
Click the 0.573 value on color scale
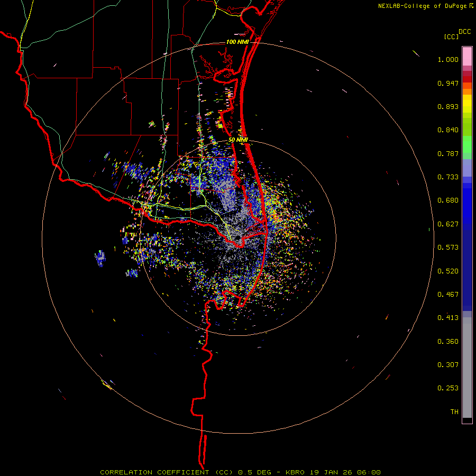[x=448, y=248]
